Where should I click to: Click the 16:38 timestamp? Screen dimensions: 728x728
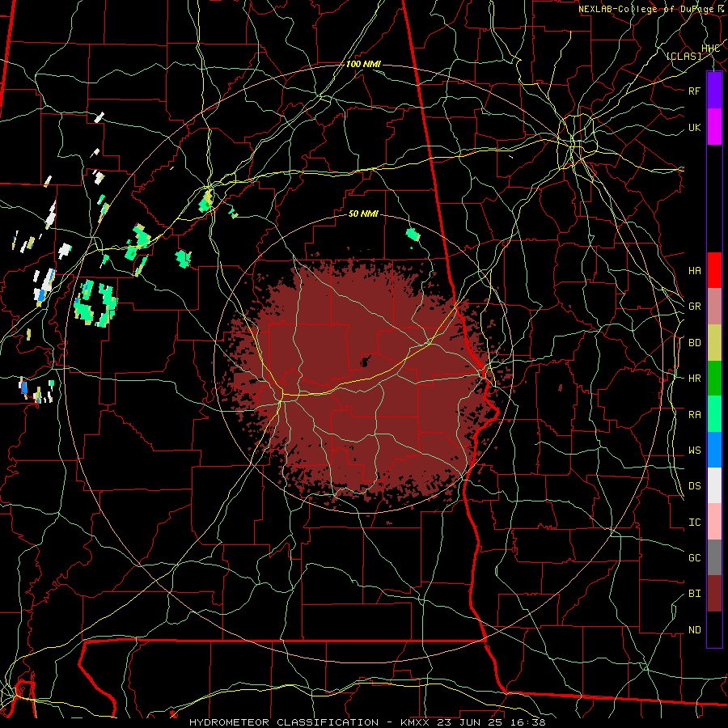click(529, 722)
